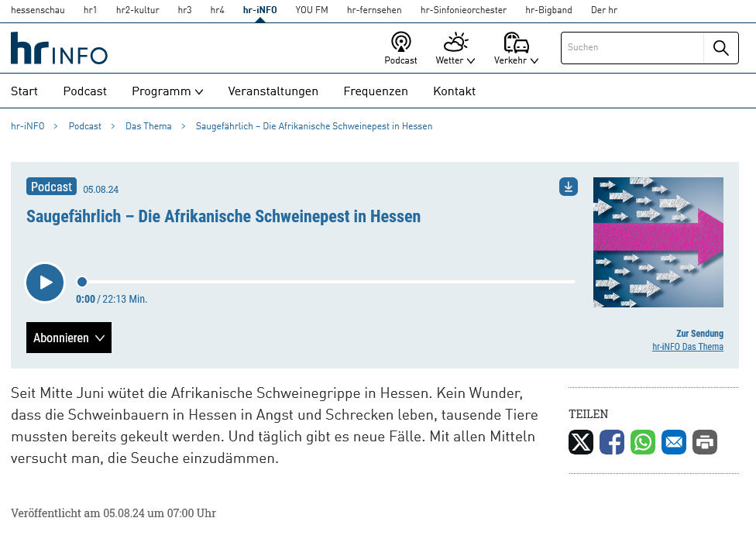
Task: Open the hr-iNFO Das Thema link
Action: (687, 347)
